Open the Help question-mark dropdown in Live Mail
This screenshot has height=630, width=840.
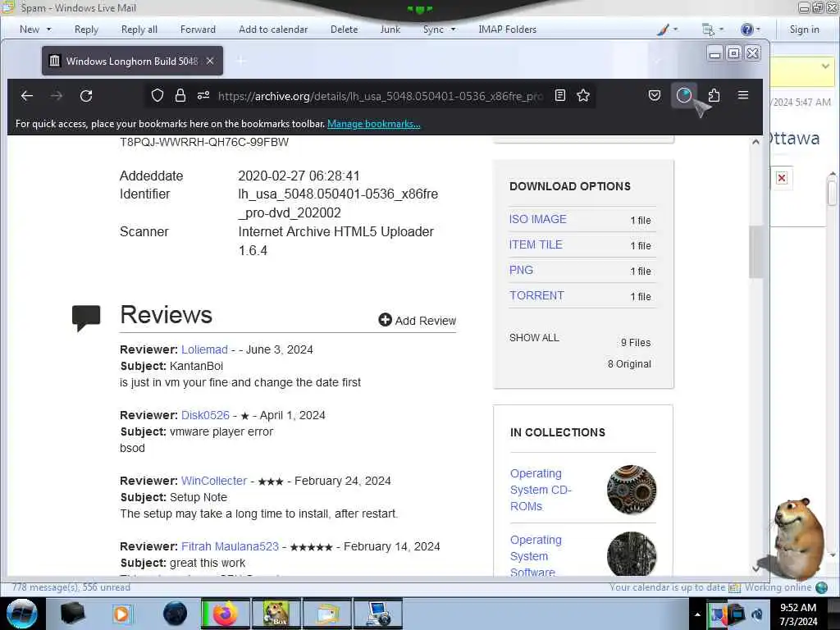(x=750, y=30)
